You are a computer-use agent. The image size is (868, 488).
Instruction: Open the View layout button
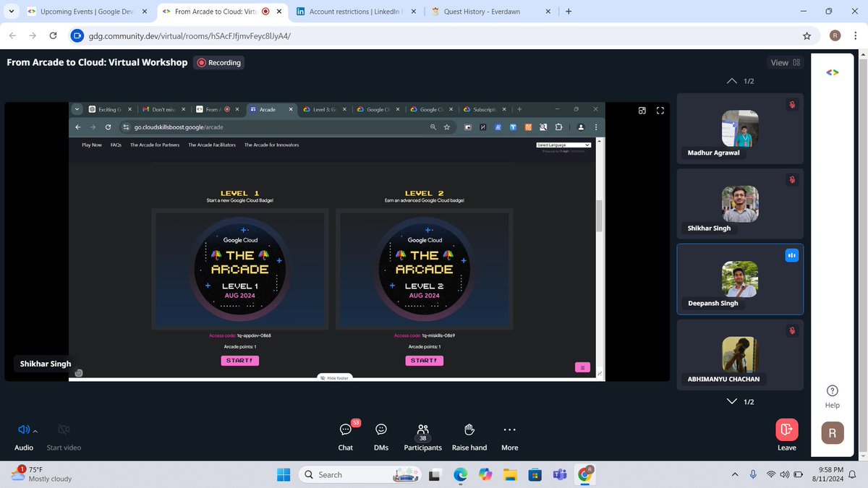786,63
